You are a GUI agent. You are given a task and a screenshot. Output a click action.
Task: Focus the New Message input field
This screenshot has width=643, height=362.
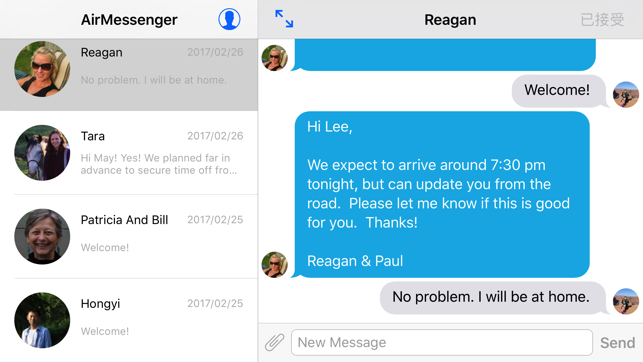pos(442,342)
